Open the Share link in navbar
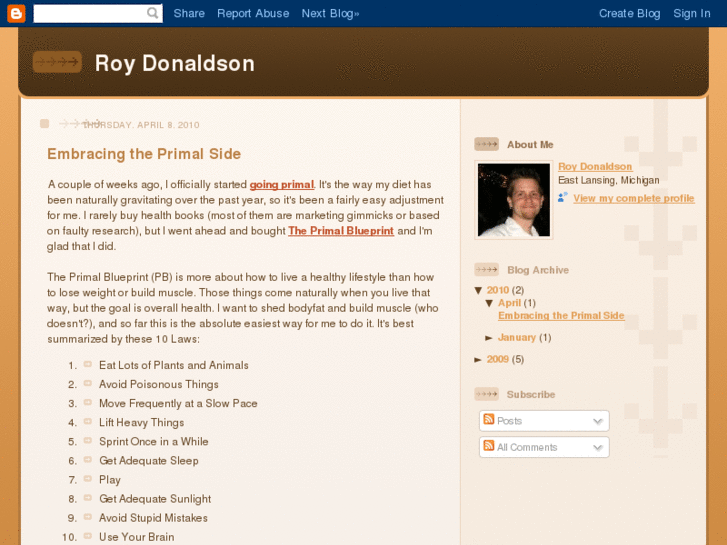The width and height of the screenshot is (727, 545). point(189,13)
